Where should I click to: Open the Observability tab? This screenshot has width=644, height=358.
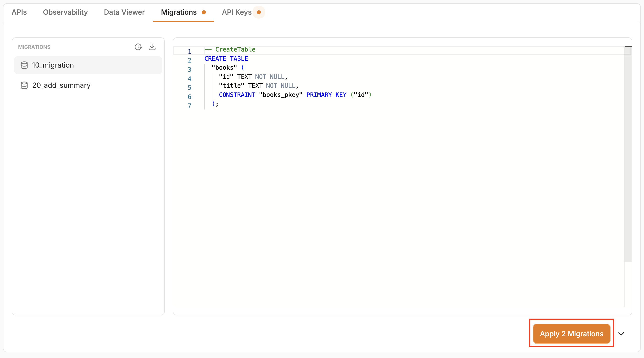pos(65,12)
